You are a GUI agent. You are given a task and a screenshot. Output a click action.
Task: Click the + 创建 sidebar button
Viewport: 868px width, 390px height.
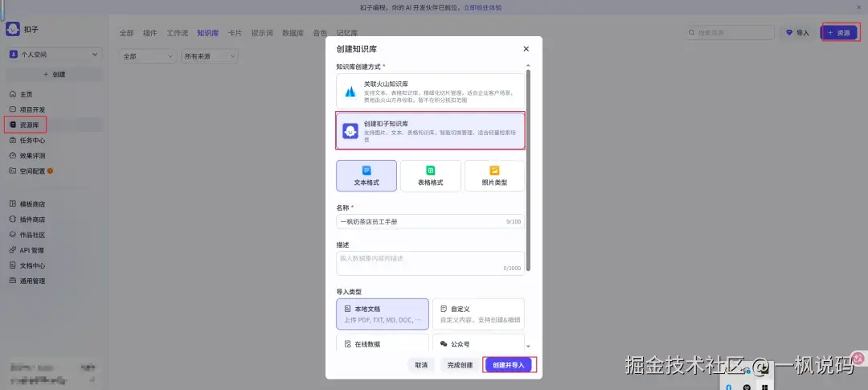(x=54, y=74)
